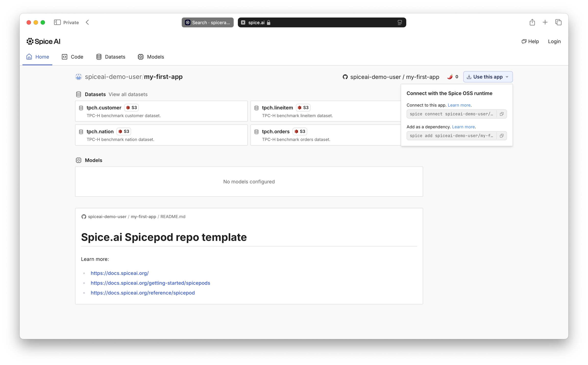
Task: Switch to the Datasets tab
Action: pos(111,57)
